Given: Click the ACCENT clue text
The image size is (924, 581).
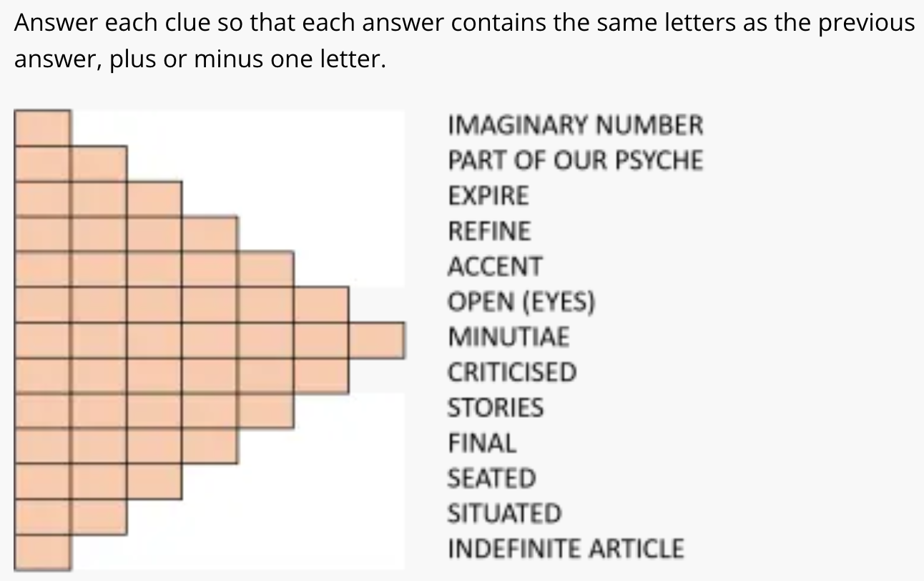Looking at the screenshot, I should point(494,266).
